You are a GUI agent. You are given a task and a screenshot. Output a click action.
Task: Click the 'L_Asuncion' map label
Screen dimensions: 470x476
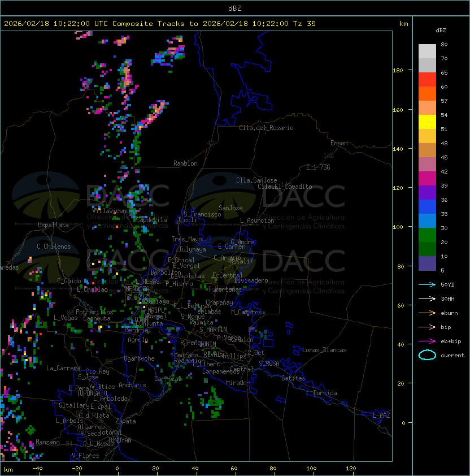click(x=257, y=220)
